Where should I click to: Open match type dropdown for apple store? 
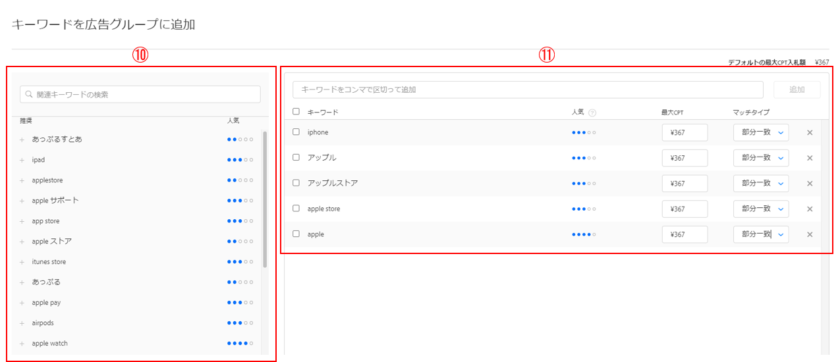(761, 209)
